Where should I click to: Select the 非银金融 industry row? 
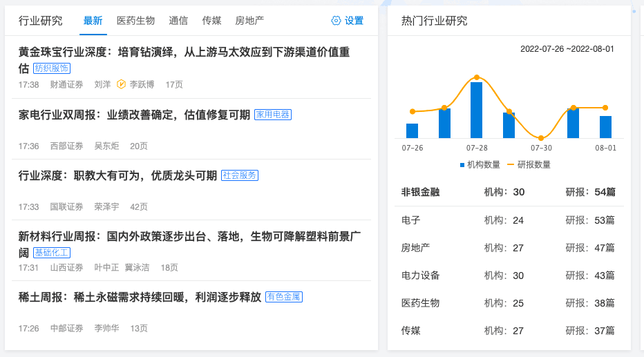point(509,192)
